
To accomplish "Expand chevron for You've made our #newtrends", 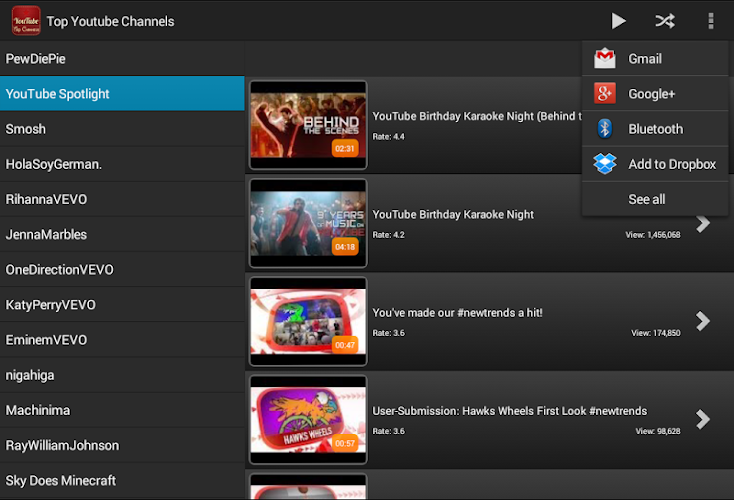I will coord(703,321).
